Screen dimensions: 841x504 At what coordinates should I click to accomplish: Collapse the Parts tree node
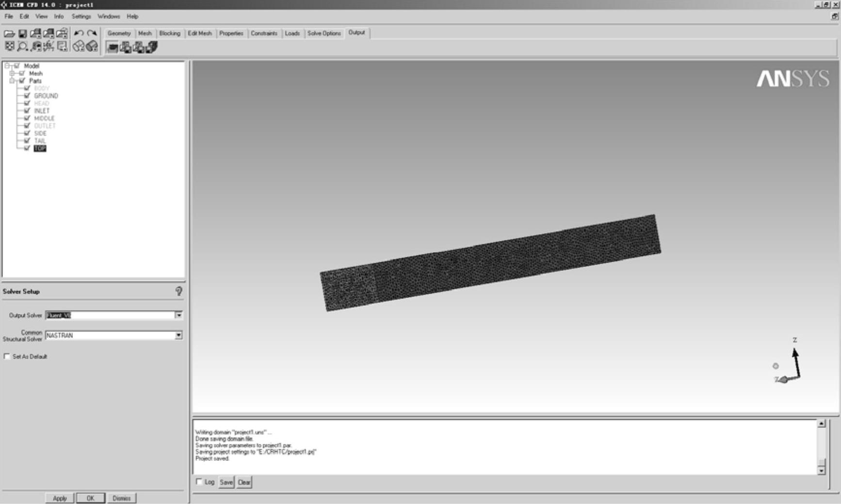tap(12, 81)
